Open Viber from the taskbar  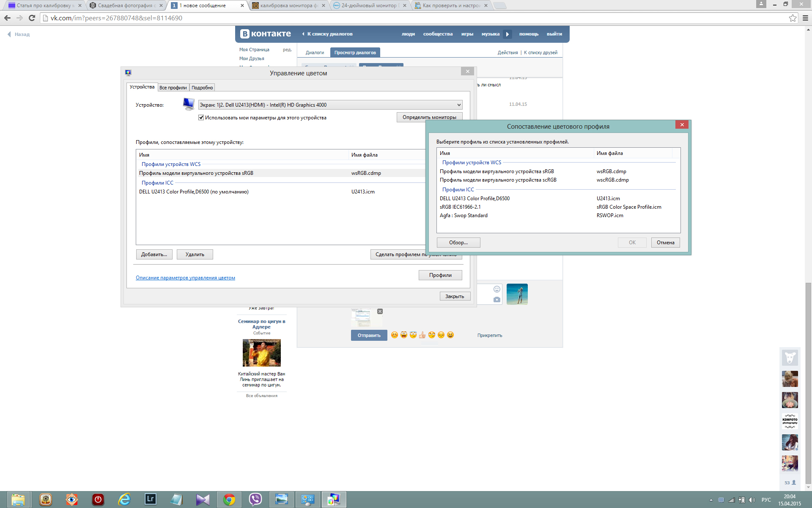[255, 500]
